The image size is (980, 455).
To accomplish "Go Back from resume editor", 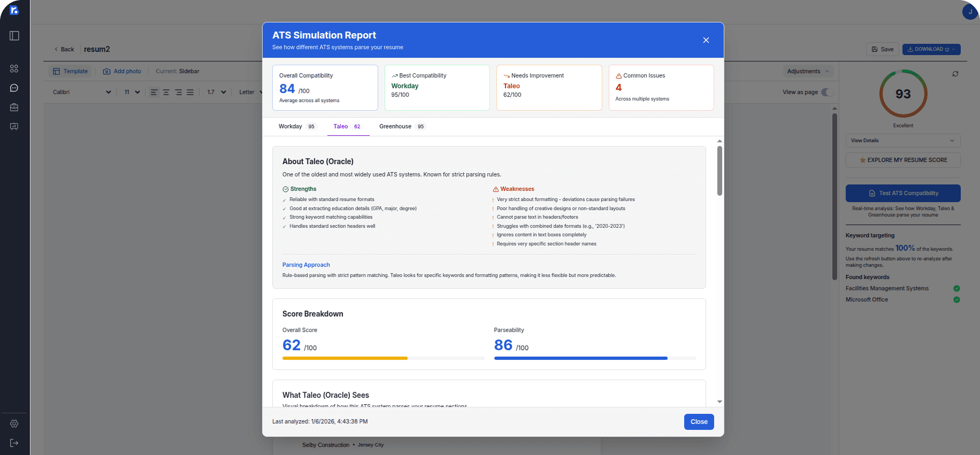I will coord(64,49).
